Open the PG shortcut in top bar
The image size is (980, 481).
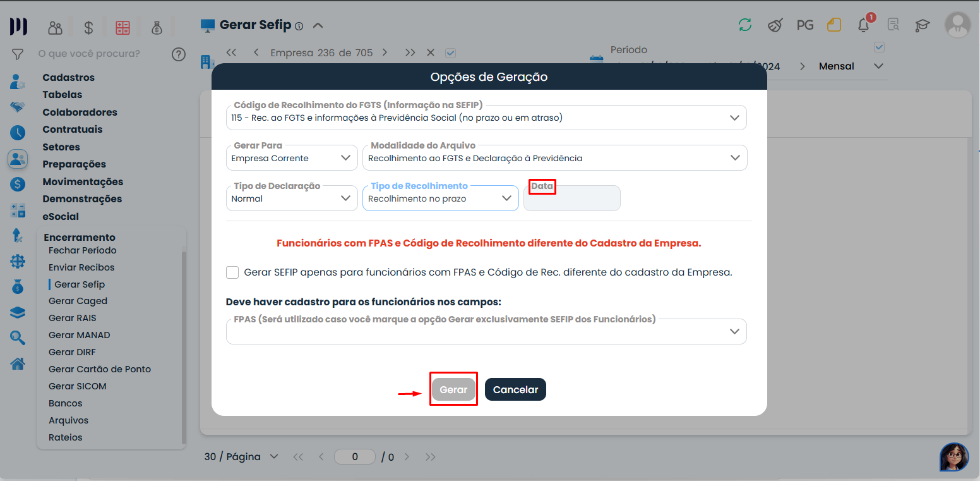click(x=805, y=25)
